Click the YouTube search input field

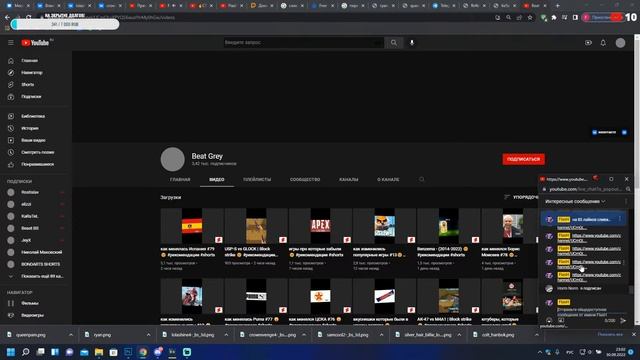[303, 42]
